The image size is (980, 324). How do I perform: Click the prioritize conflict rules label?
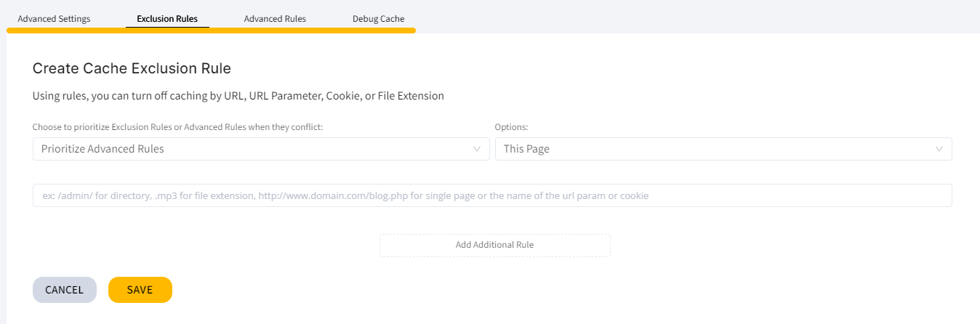(177, 127)
